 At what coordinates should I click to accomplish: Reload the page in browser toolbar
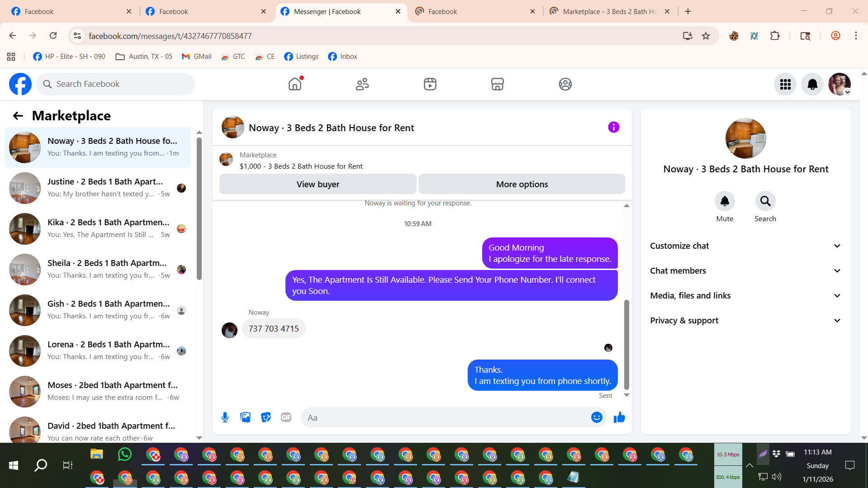(x=53, y=36)
